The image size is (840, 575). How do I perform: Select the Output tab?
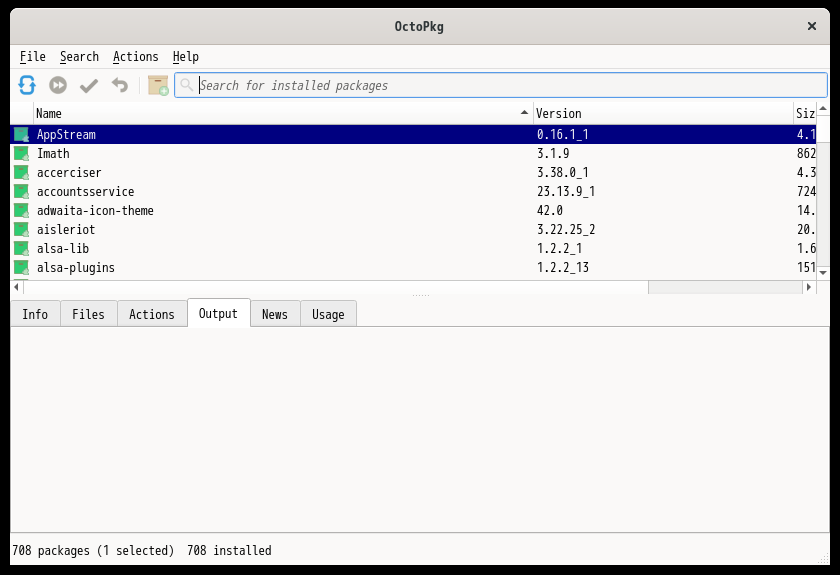[218, 313]
